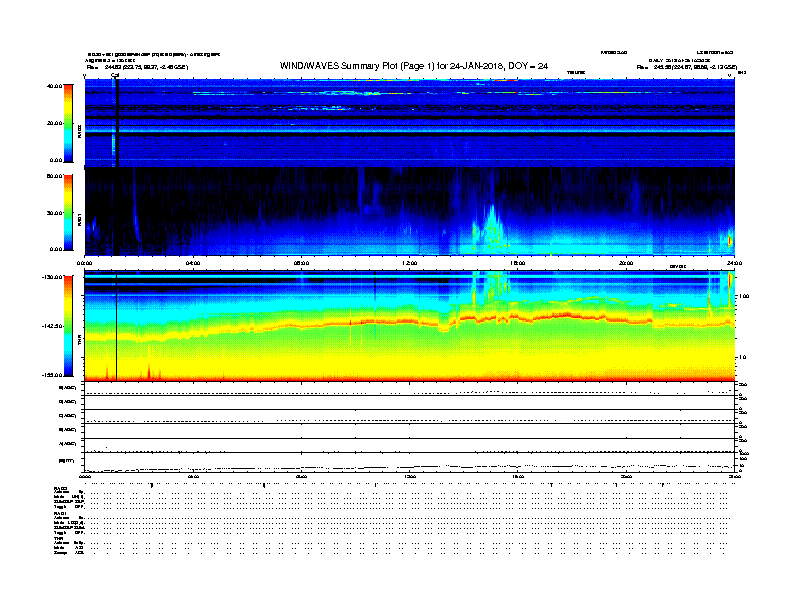
Task: Click the 10 frequency tick right of TNR panel
Action: click(742, 357)
